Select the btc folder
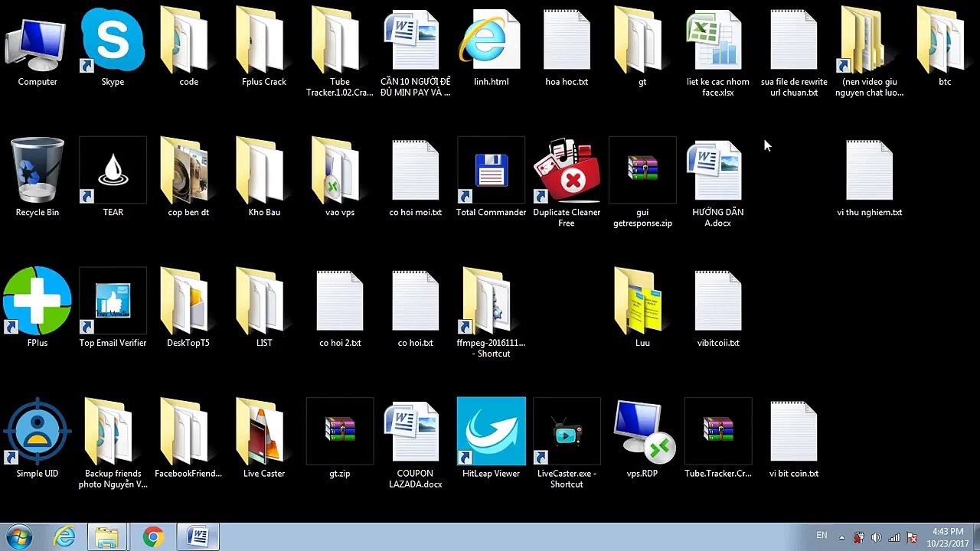Image resolution: width=980 pixels, height=551 pixels. [945, 47]
